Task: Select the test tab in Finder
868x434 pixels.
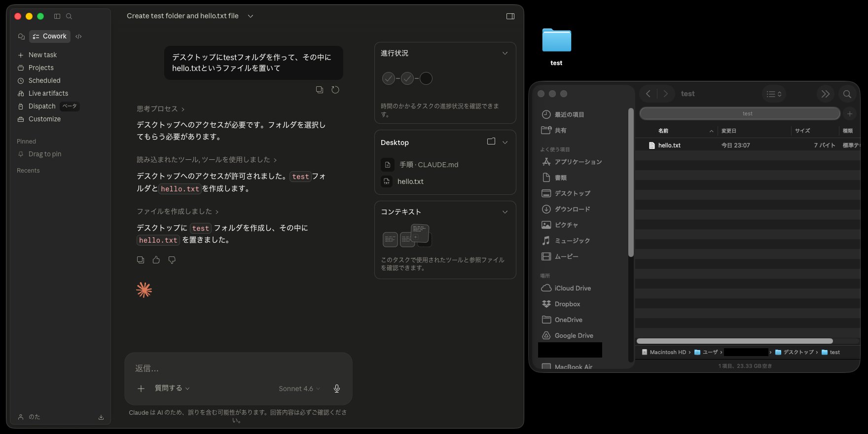Action: tap(740, 114)
